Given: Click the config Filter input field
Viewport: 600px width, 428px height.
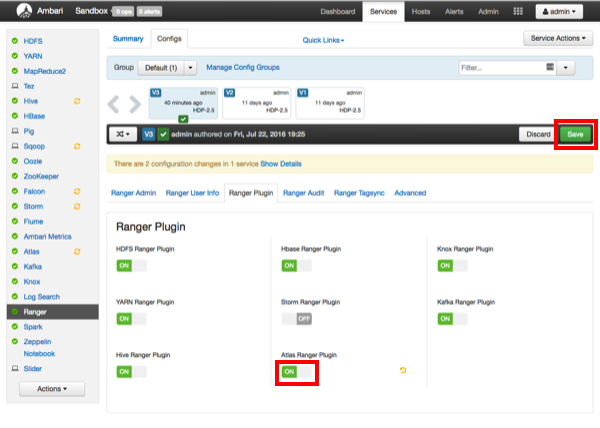Looking at the screenshot, I should (500, 67).
